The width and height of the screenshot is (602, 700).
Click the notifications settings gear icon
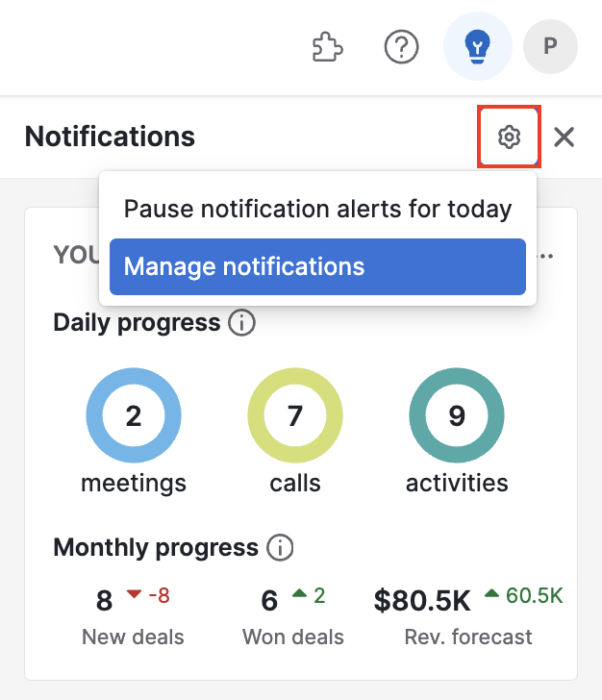click(x=509, y=137)
